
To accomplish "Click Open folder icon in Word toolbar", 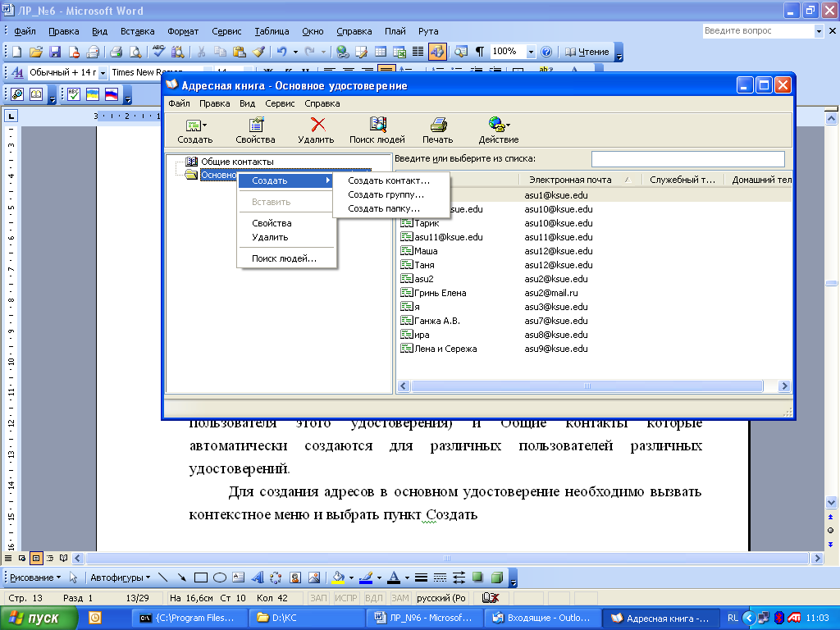I will (x=35, y=52).
